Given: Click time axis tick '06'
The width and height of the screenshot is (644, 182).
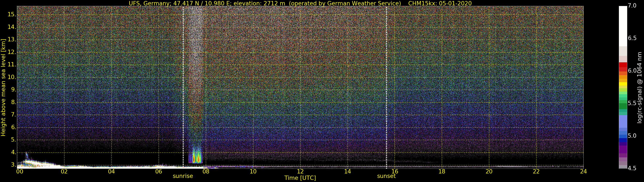Looking at the screenshot, I should tap(159, 171).
